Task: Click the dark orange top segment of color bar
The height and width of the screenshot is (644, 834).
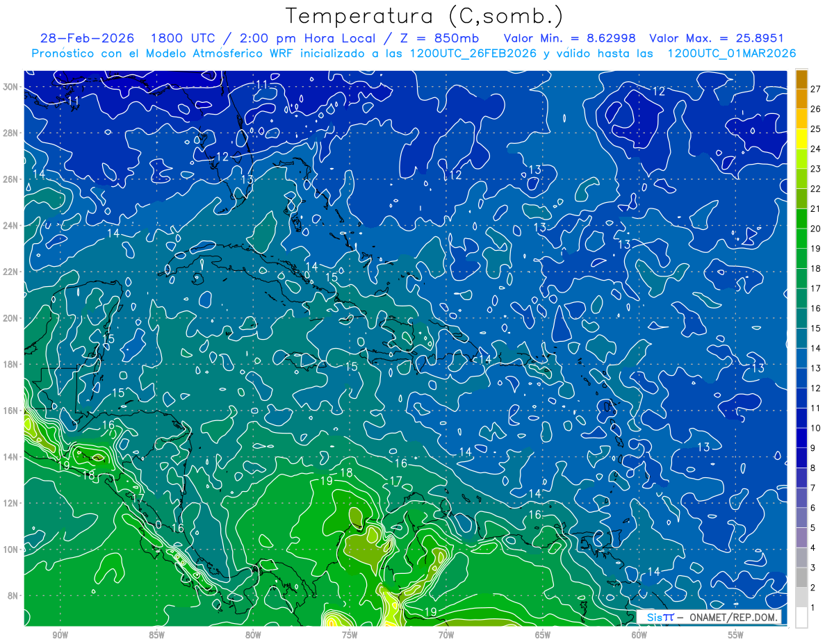Action: tap(801, 79)
